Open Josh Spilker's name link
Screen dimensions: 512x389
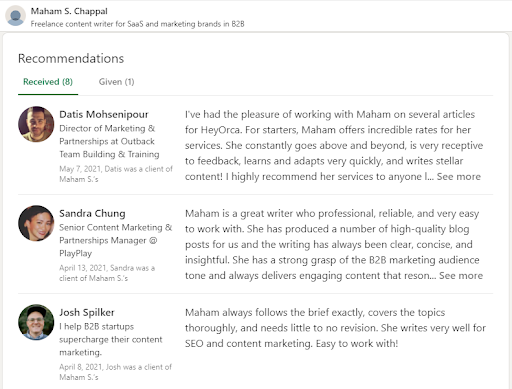87,312
